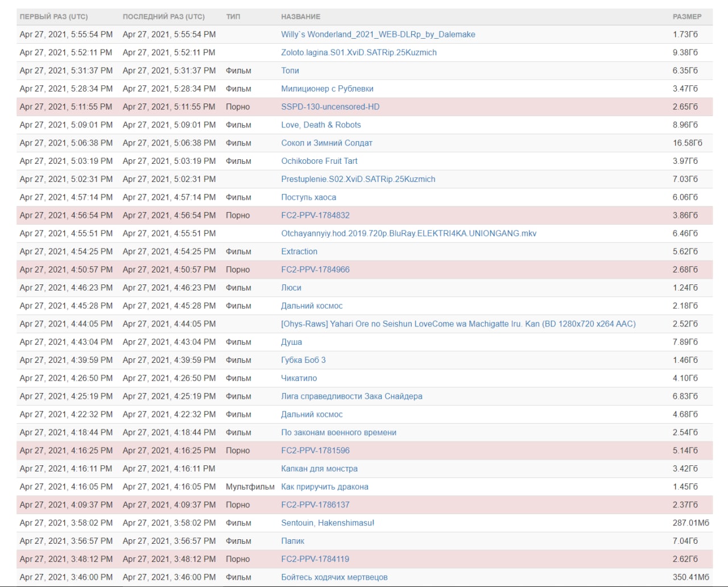Select the Люси link
The image size is (728, 587).
pos(291,288)
